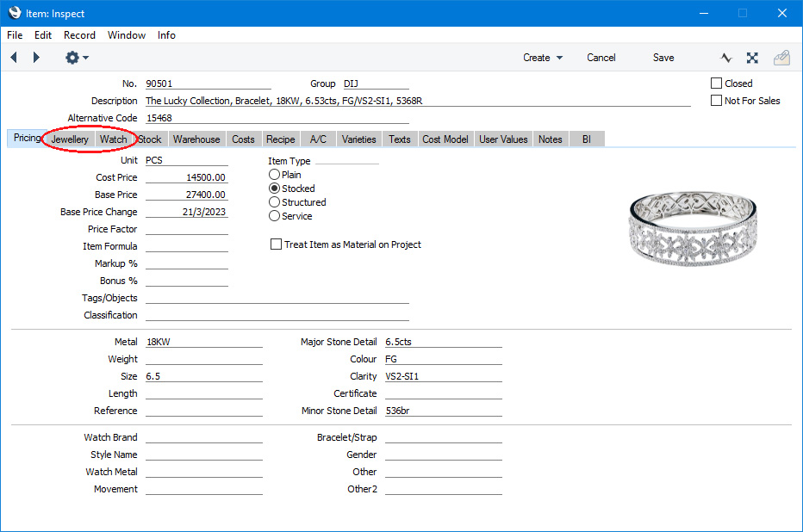Click the Item Formula field

coord(186,246)
